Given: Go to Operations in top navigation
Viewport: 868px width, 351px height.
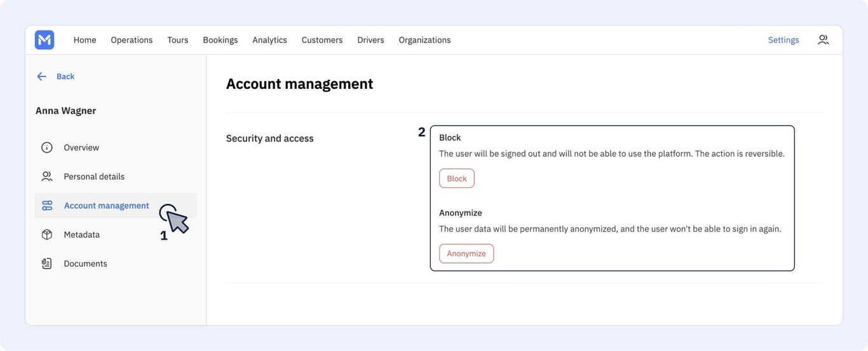Looking at the screenshot, I should pyautogui.click(x=132, y=40).
